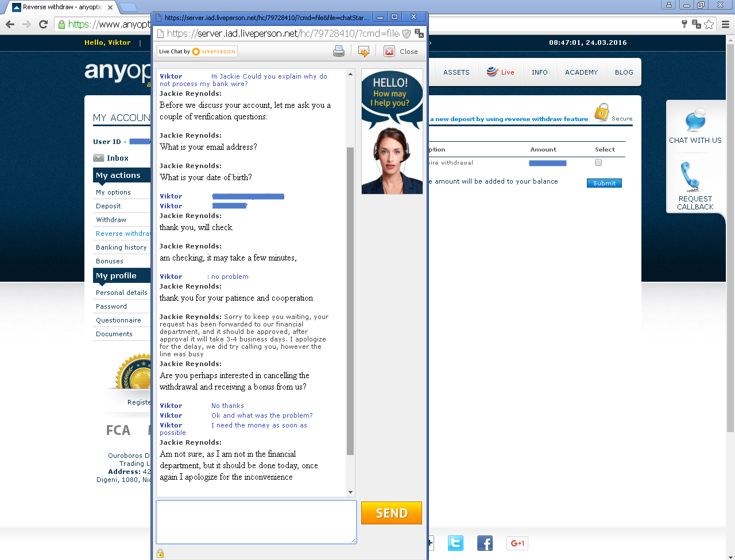Open the Deposit sidebar link

coord(109,206)
